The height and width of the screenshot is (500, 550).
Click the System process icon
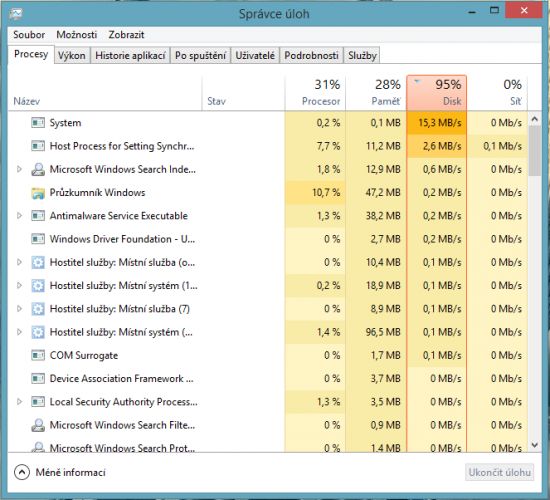pyautogui.click(x=38, y=123)
